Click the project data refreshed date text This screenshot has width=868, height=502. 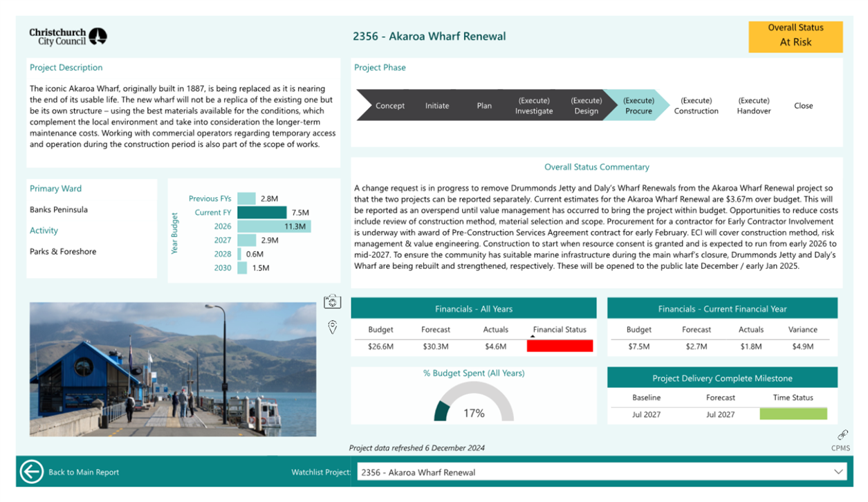(417, 447)
